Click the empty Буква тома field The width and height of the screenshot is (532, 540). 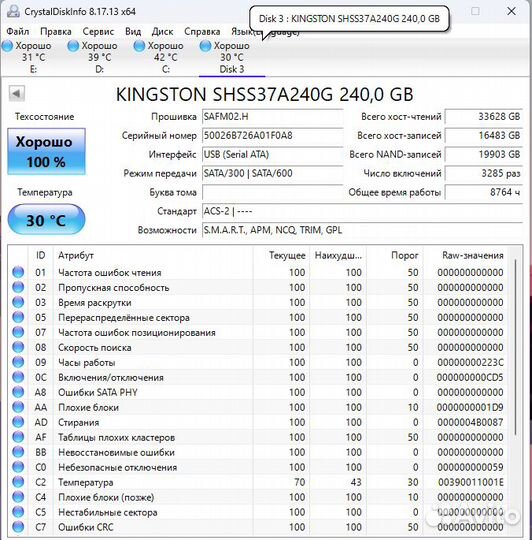coord(272,192)
